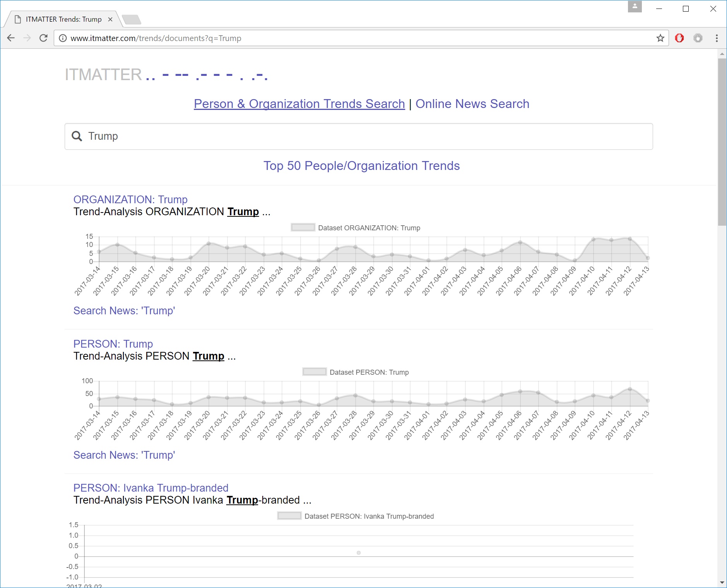Viewport: 727px width, 588px height.
Task: Toggle Dataset PERSON: Trump legend swatch
Action: (315, 372)
